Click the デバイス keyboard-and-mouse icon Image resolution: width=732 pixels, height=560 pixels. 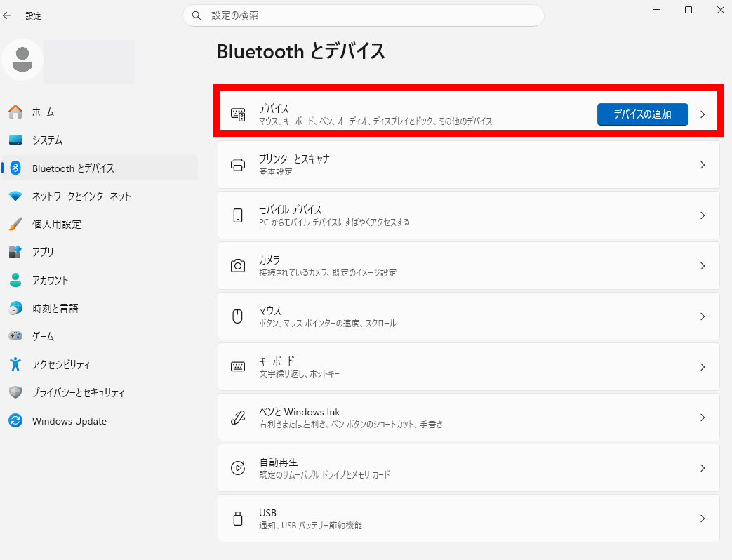238,114
